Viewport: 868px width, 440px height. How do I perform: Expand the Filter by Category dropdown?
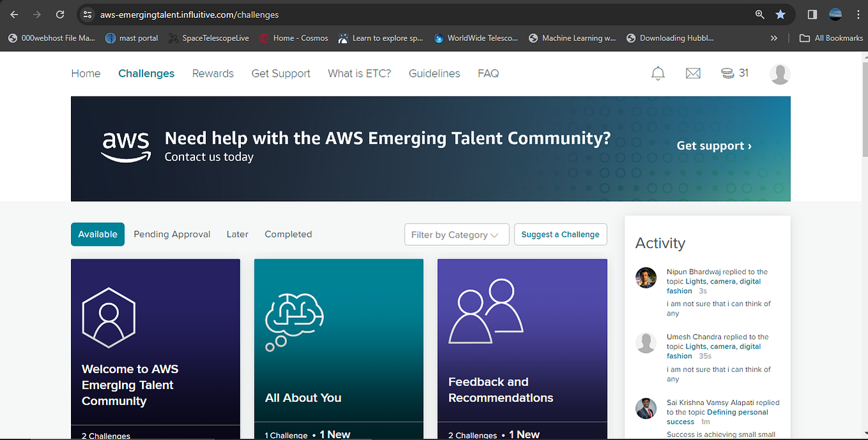(456, 234)
